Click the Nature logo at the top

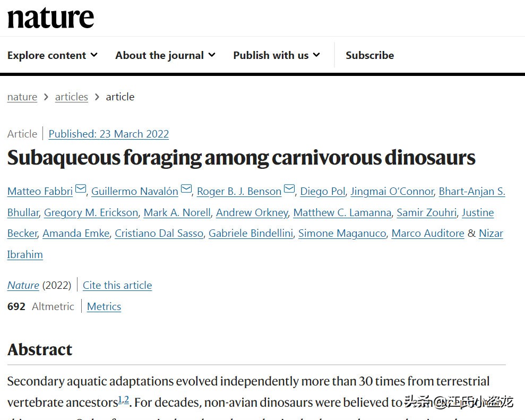[50, 18]
